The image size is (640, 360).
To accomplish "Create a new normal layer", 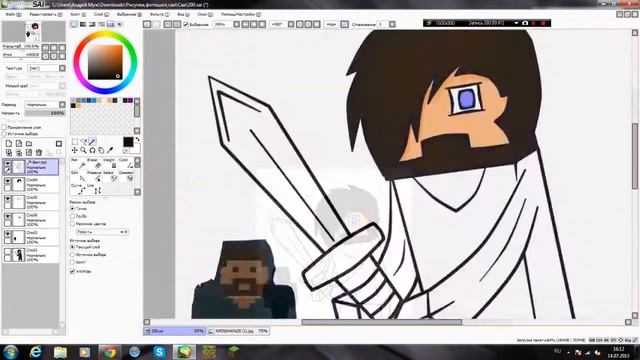I will tap(9, 144).
